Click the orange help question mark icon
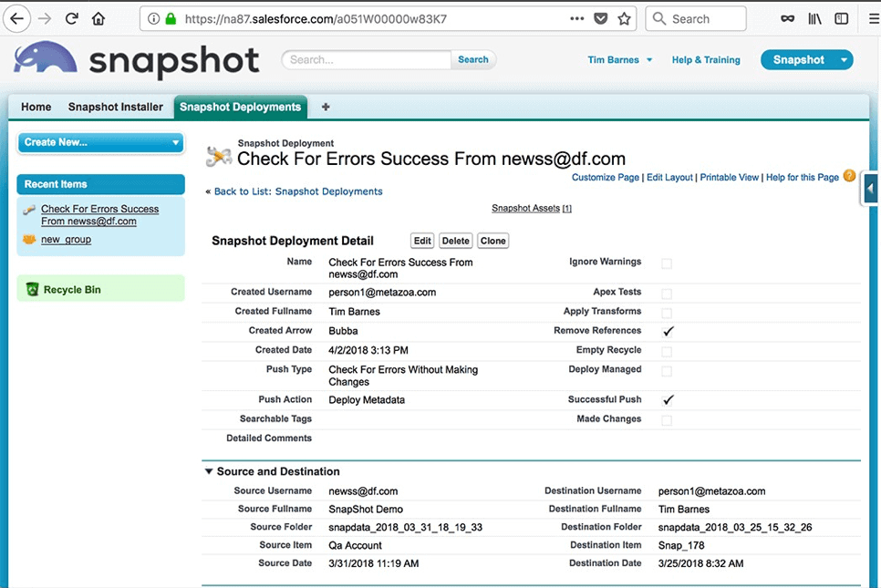Viewport: 881px width, 588px height. [x=850, y=176]
